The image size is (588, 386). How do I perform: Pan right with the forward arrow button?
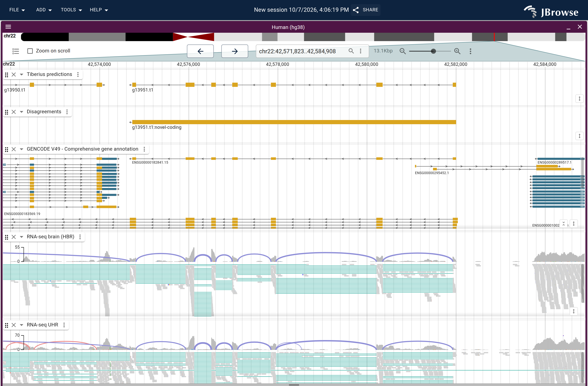(x=235, y=51)
